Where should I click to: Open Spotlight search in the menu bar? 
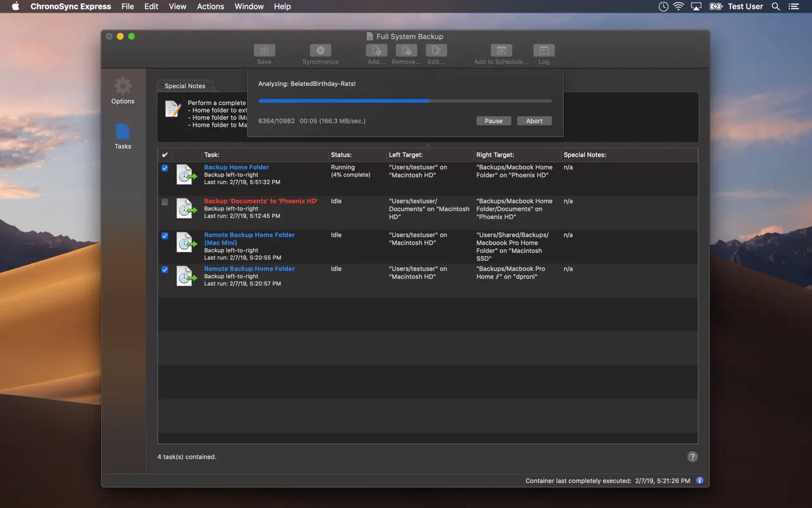point(775,6)
